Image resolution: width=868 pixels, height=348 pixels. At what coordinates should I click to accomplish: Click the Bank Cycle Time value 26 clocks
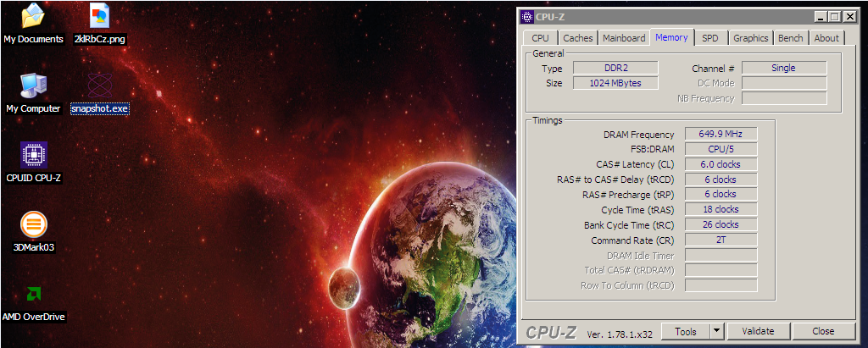pyautogui.click(x=721, y=224)
